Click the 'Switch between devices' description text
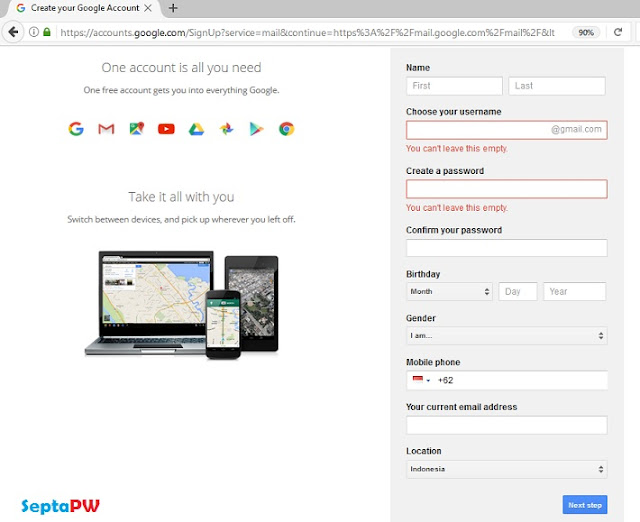640x522 pixels. click(181, 220)
